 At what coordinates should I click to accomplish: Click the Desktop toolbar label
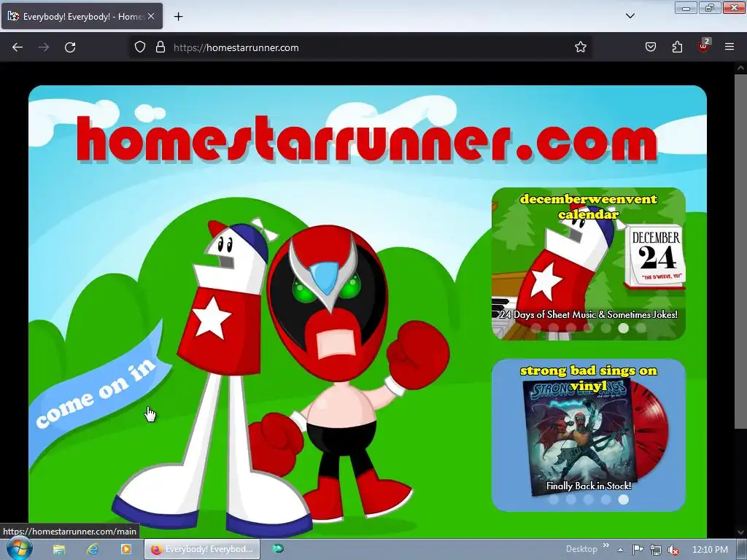[x=581, y=549]
